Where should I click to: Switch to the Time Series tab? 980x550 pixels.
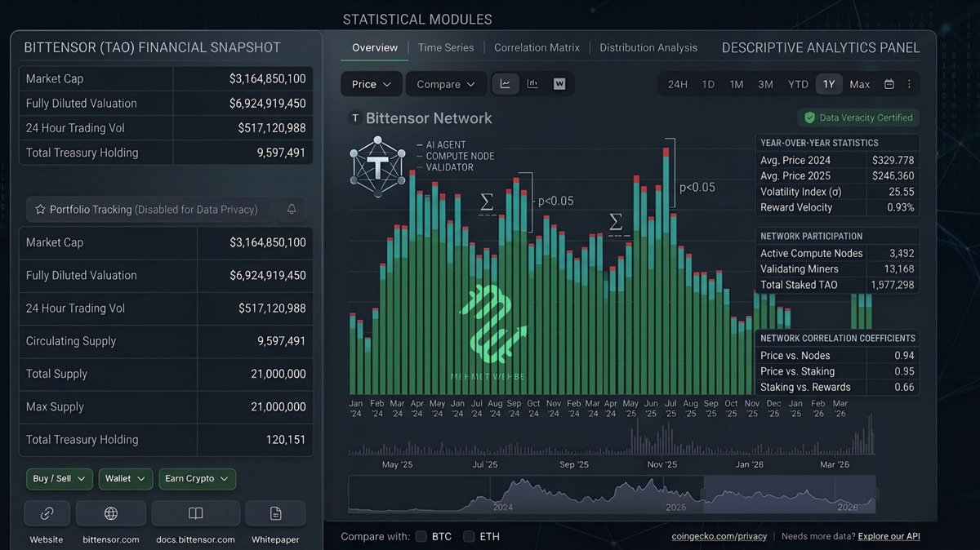pos(446,47)
